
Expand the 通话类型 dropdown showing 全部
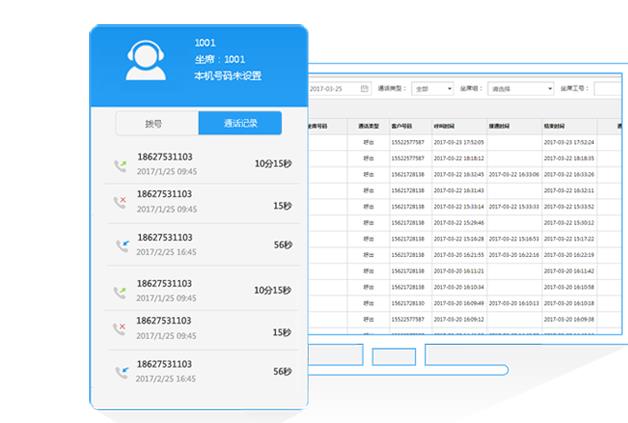pyautogui.click(x=433, y=88)
